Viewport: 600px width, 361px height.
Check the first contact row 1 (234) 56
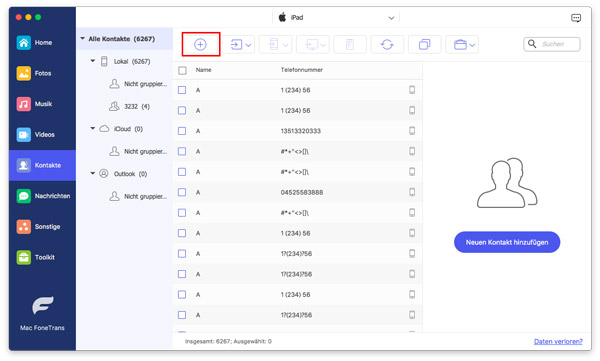(182, 90)
